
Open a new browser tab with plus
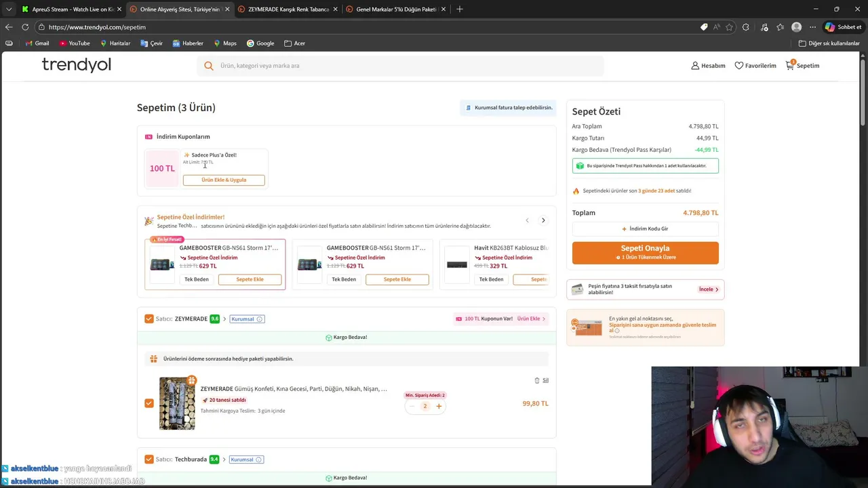pos(460,9)
